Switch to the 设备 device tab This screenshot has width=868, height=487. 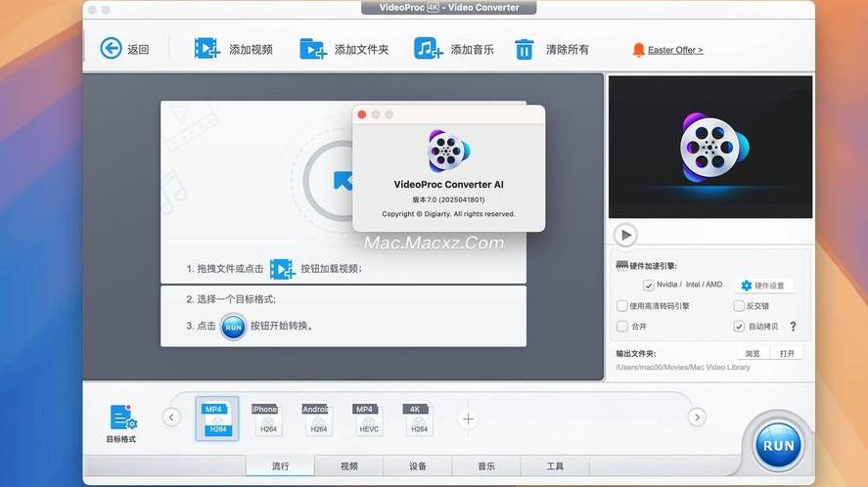click(x=418, y=465)
